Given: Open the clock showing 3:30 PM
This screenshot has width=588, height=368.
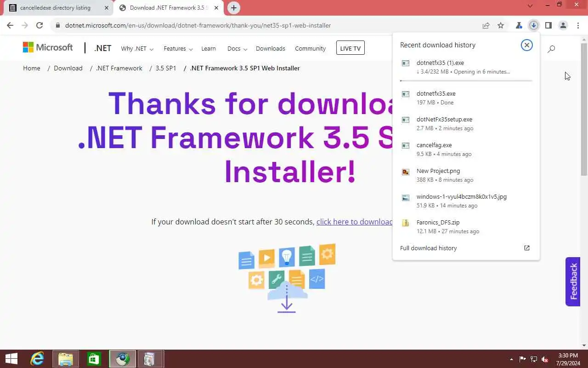Looking at the screenshot, I should pos(568,359).
